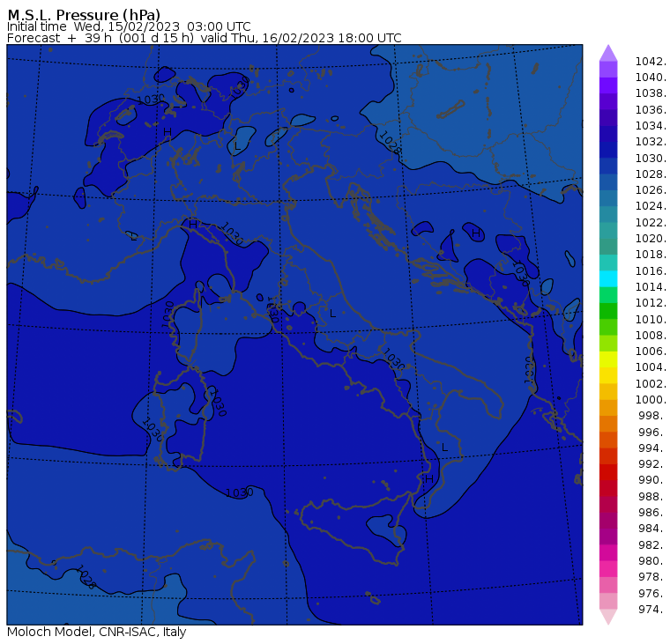This screenshot has width=670, height=644.
Task: Click the '1034.' legend label
Action: pyautogui.click(x=651, y=126)
